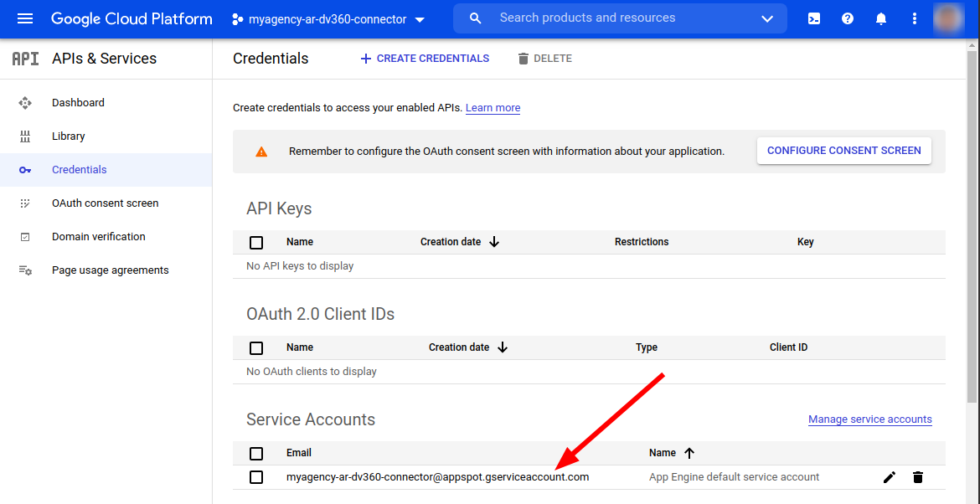Screen dimensions: 980x504
Task: Click the OAuth consent screen icon
Action: pyautogui.click(x=25, y=203)
